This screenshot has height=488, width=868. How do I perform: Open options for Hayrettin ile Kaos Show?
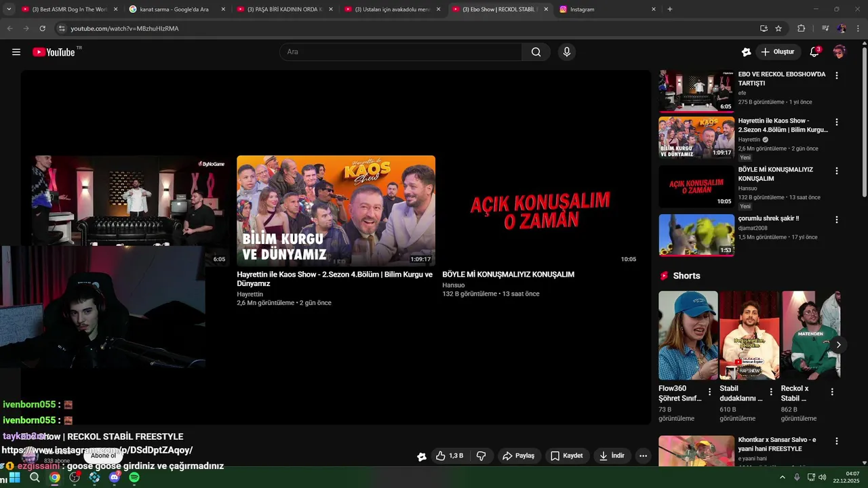pyautogui.click(x=836, y=122)
